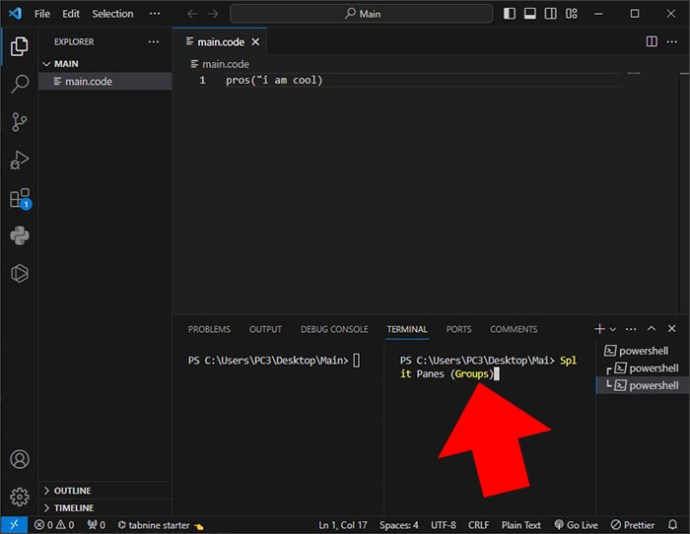Collapse the MAIN folder section
This screenshot has width=690, height=534.
point(106,64)
